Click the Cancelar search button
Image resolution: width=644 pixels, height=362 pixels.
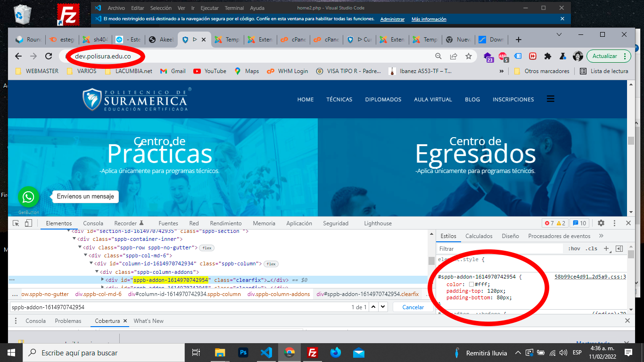tap(413, 307)
